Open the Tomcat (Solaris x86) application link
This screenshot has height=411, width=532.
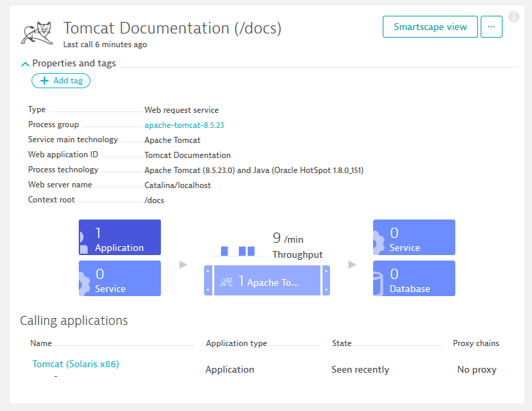click(76, 364)
